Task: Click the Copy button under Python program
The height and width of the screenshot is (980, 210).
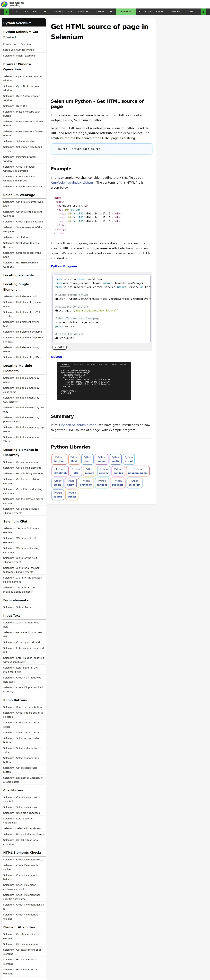Action: (60, 347)
